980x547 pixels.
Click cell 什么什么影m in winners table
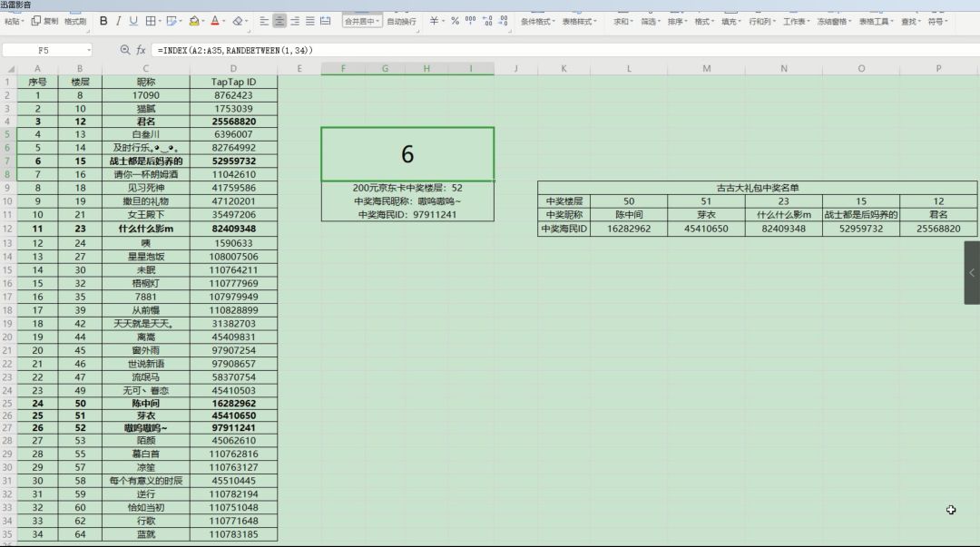[783, 214]
